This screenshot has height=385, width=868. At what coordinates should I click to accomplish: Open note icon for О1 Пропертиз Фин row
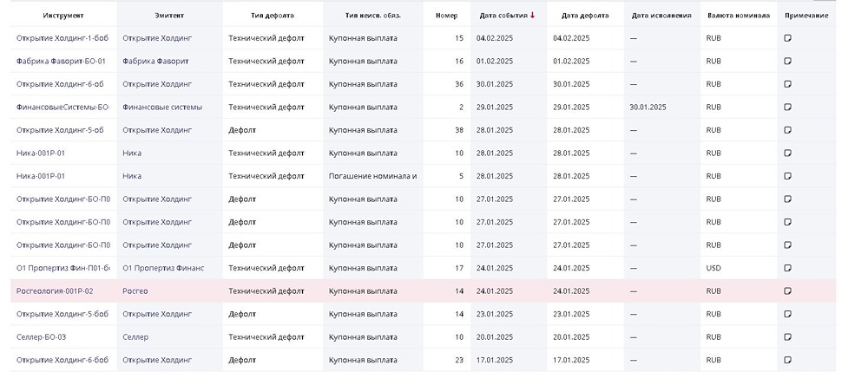pos(787,268)
